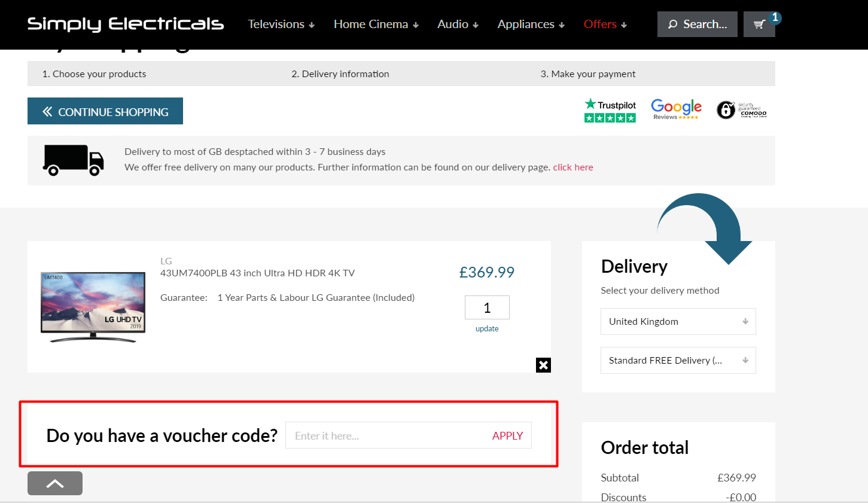
Task: Open Google Reviews badge
Action: tap(676, 108)
